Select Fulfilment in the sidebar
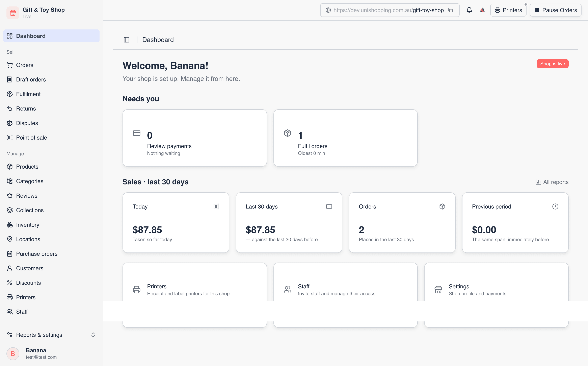Screen dimensions: 588x366 coord(51,94)
